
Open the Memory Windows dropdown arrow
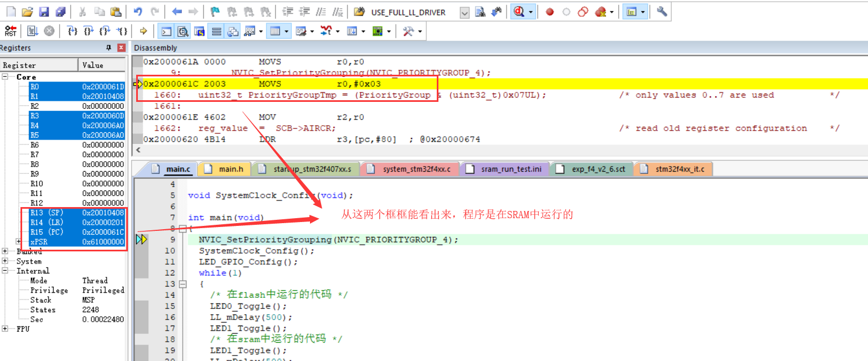(x=286, y=31)
